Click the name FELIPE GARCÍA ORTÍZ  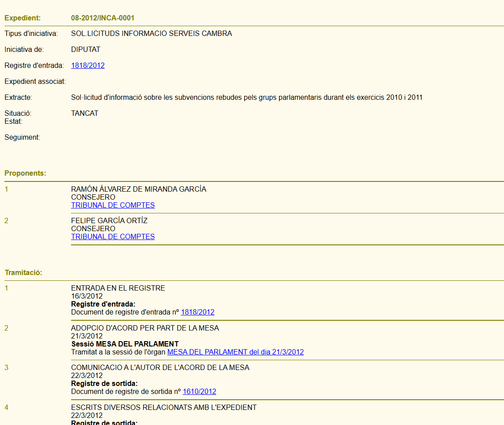pos(109,221)
